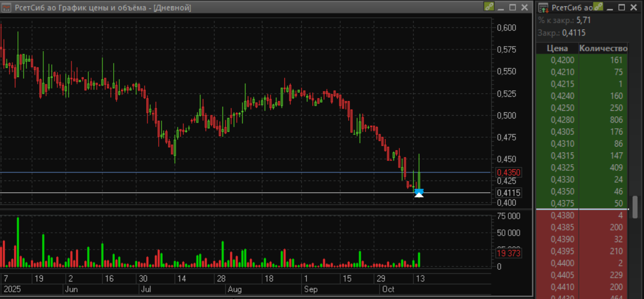Click the chart window icon in title bar
Screen dimensions: 644x299
(7, 7)
